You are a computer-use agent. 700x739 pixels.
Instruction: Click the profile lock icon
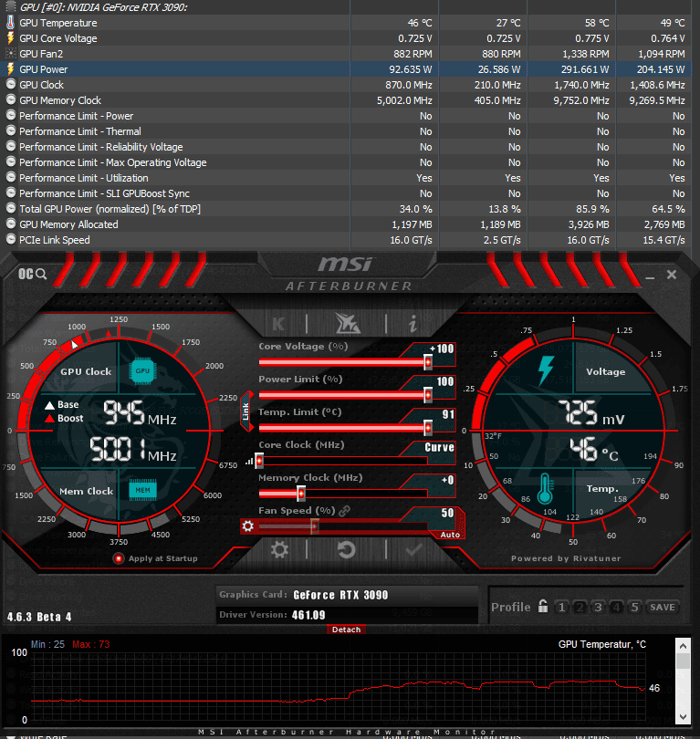point(543,606)
